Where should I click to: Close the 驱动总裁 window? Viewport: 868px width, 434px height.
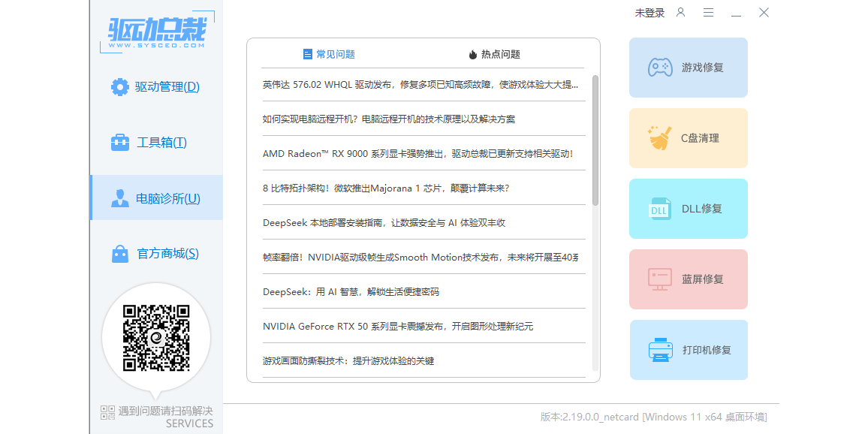764,12
